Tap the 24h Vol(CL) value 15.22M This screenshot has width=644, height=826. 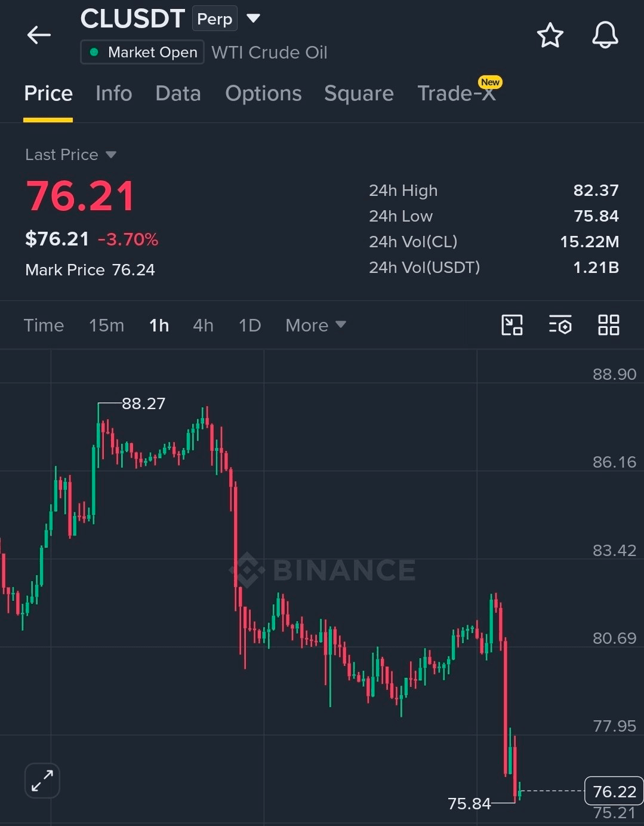pos(589,242)
